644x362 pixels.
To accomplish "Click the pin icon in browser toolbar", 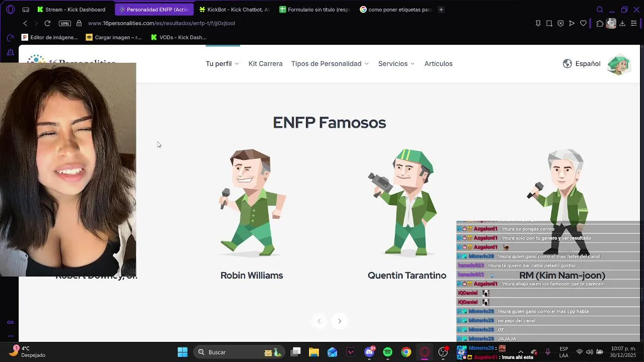I will pyautogui.click(x=538, y=23).
